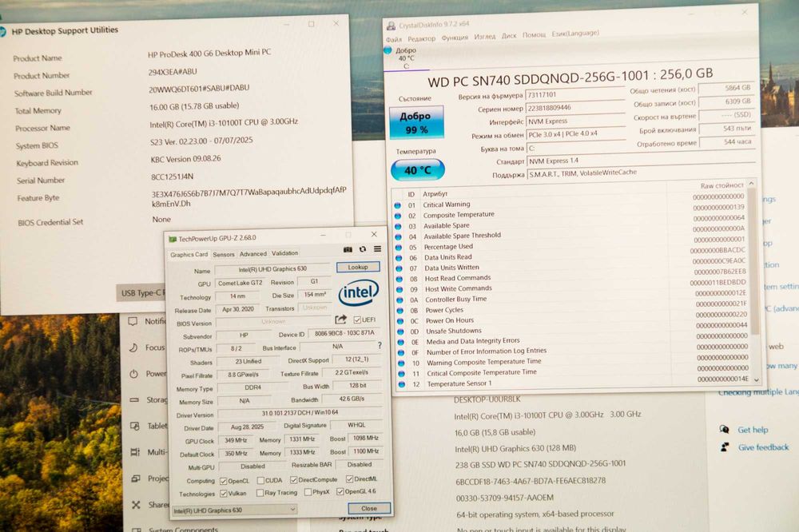Viewport: 799px width, 532px height.
Task: Click the USB Type-C button in HP utilities
Action: pyautogui.click(x=141, y=293)
